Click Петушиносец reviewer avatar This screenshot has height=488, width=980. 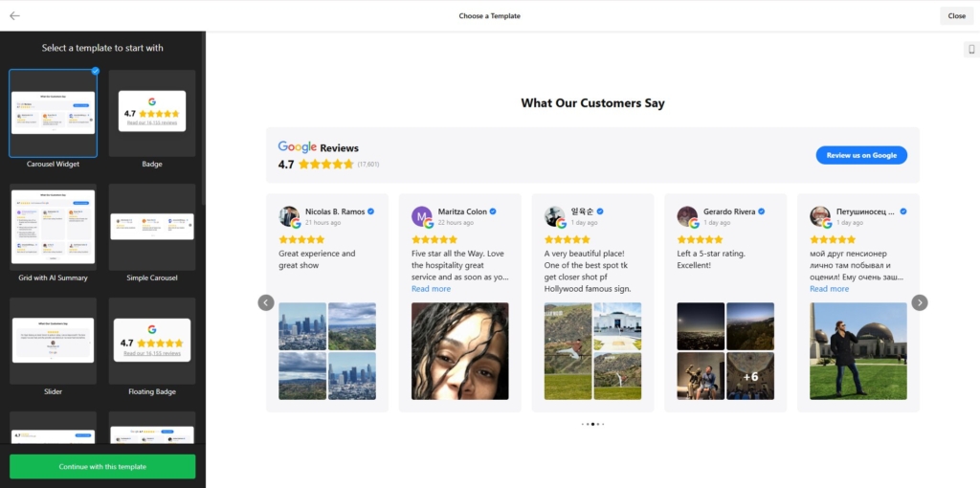pos(820,216)
